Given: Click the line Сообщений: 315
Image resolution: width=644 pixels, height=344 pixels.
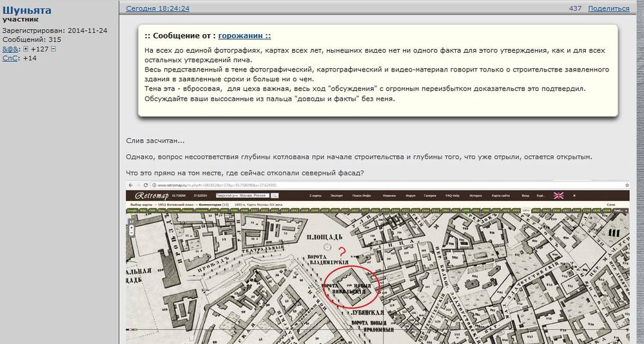Looking at the screenshot, I should 32,40.
